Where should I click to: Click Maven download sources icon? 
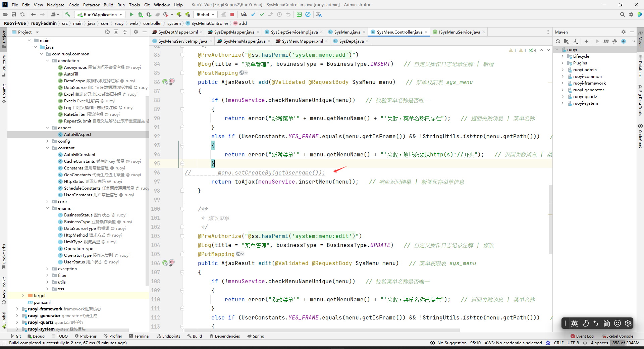click(x=576, y=41)
